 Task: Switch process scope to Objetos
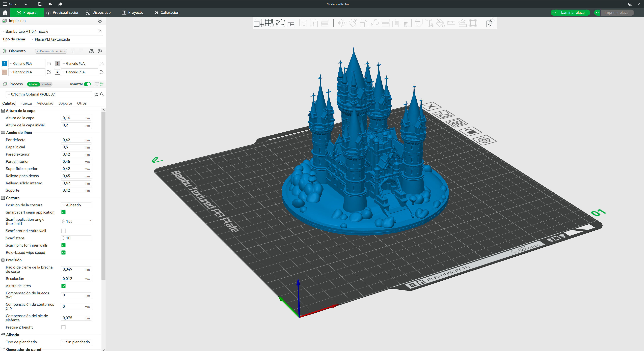click(x=46, y=84)
